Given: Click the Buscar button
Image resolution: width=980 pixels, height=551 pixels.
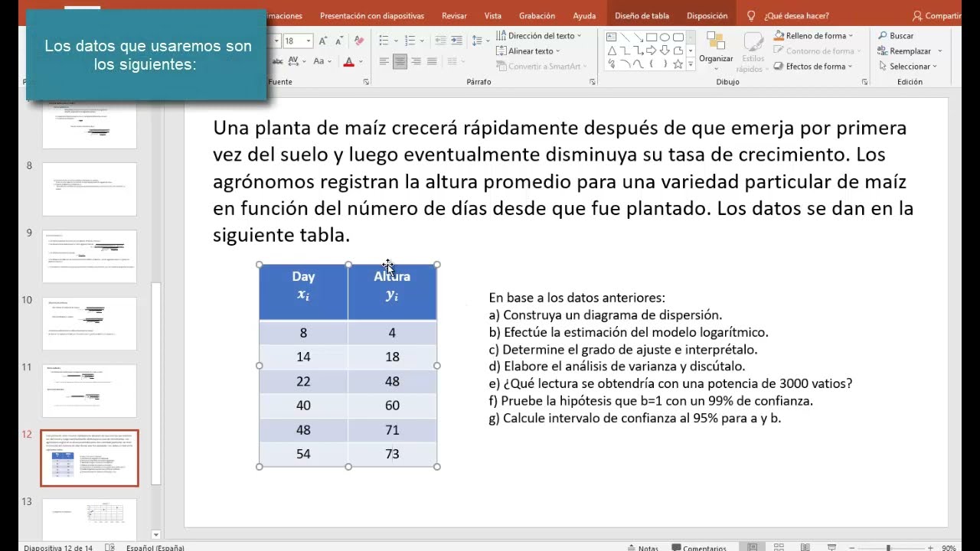Looking at the screenshot, I should tap(896, 36).
